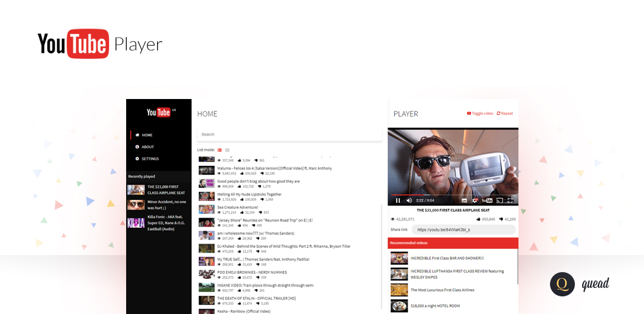The height and width of the screenshot is (314, 644).
Task: Click eye icon on DJ Khaled row
Action: point(219,251)
